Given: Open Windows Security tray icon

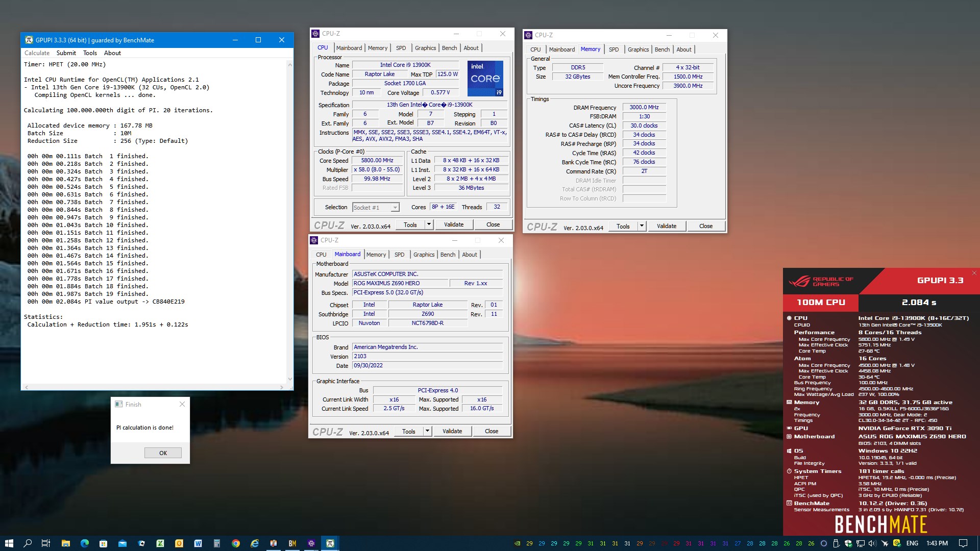Looking at the screenshot, I should coord(848,543).
